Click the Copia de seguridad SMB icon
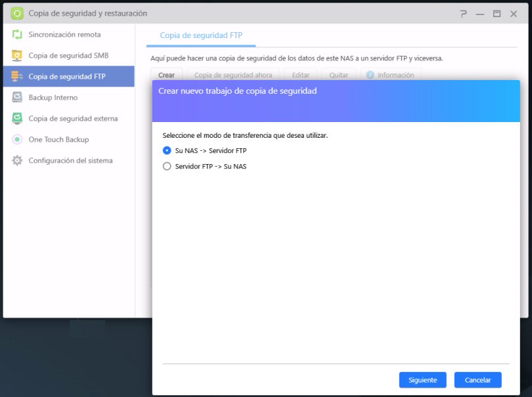 17,55
